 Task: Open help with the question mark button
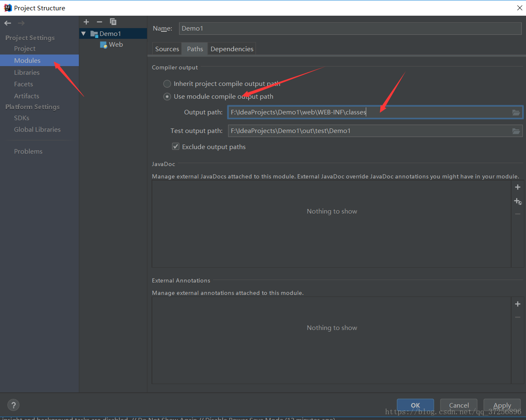coord(14,405)
